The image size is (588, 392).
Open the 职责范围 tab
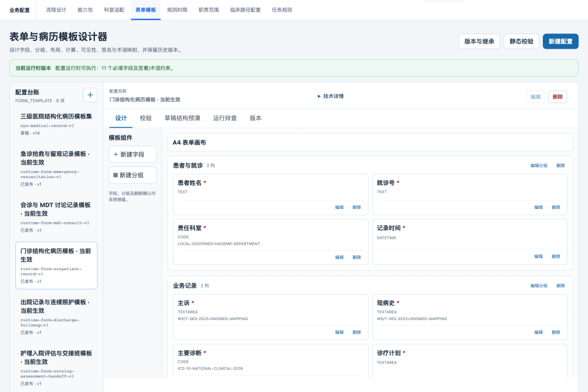click(x=209, y=10)
